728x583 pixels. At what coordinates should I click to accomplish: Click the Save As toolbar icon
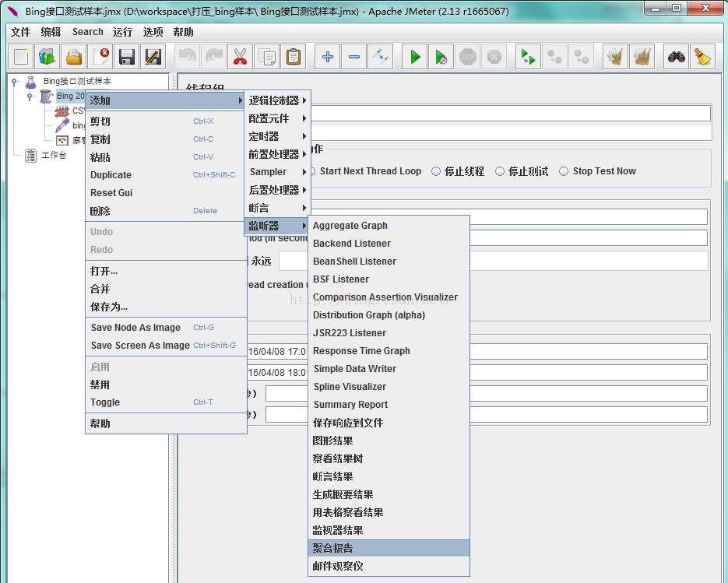coord(153,57)
